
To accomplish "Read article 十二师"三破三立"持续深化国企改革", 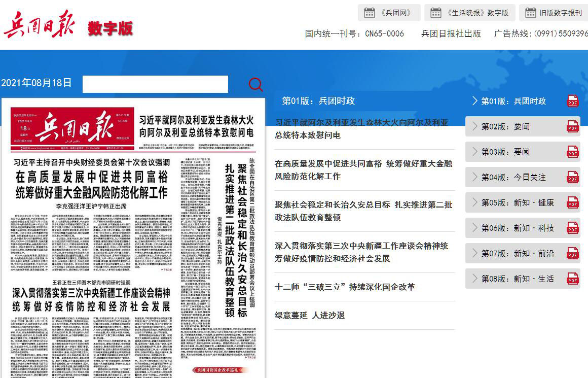I will [x=345, y=287].
